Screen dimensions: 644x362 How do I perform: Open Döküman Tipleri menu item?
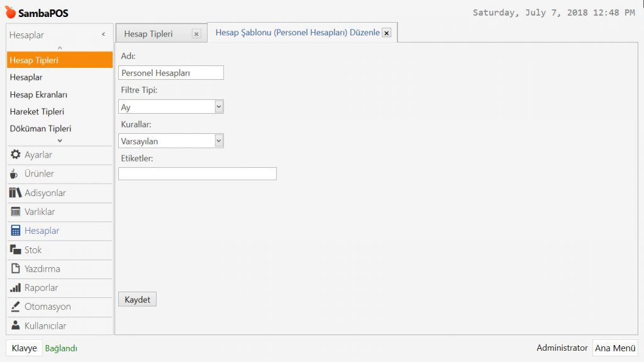40,128
